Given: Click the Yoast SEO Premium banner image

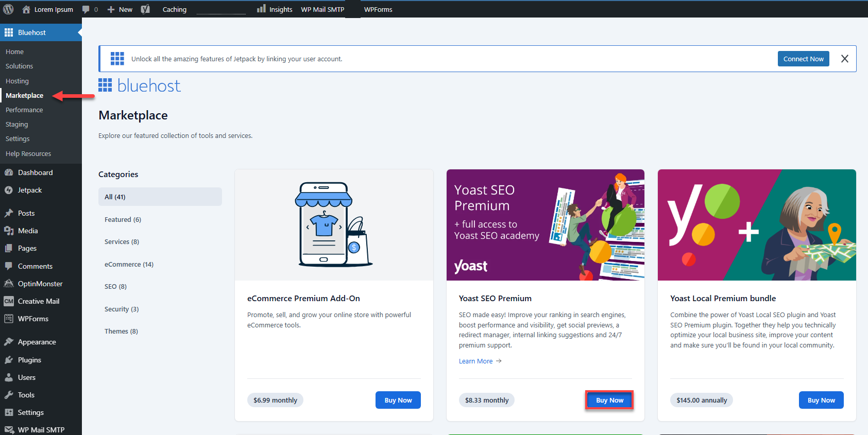Looking at the screenshot, I should pyautogui.click(x=546, y=225).
